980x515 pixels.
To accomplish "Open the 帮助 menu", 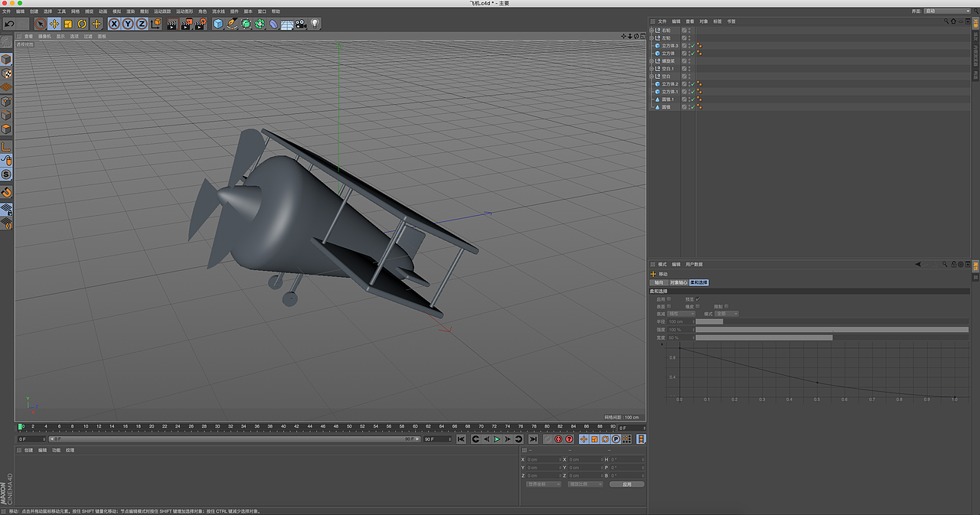I will coord(276,11).
